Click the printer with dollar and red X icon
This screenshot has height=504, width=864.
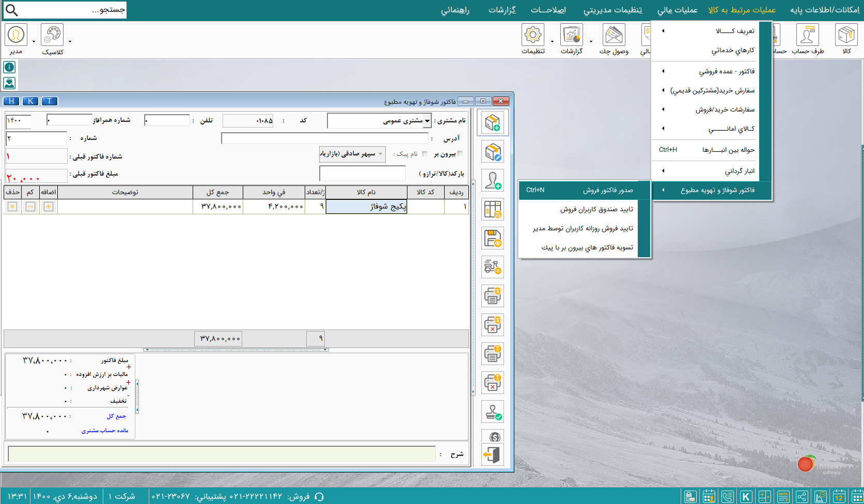coord(493,325)
